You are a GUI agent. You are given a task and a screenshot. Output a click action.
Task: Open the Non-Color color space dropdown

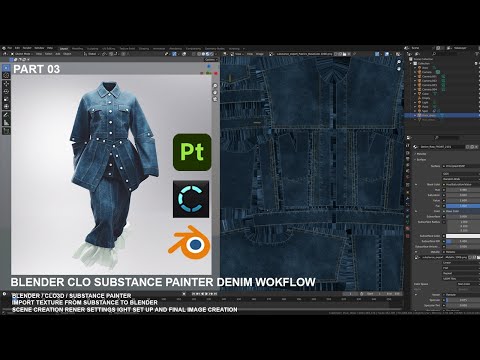pos(469,284)
